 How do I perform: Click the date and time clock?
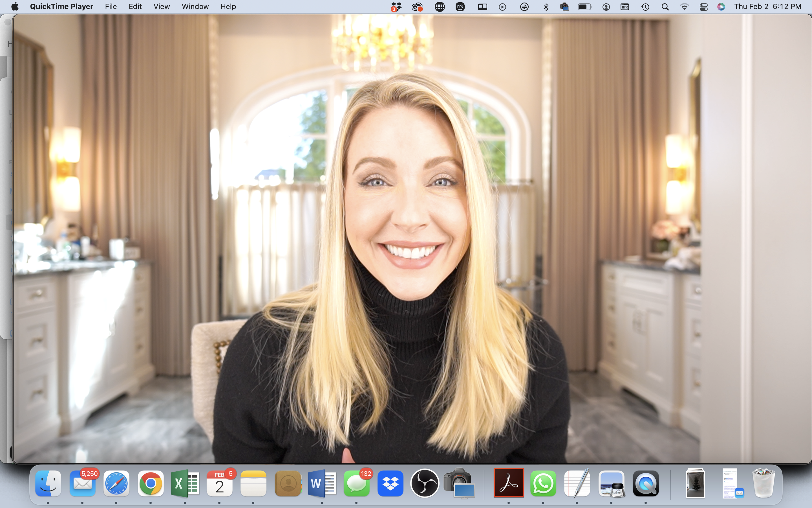(768, 7)
